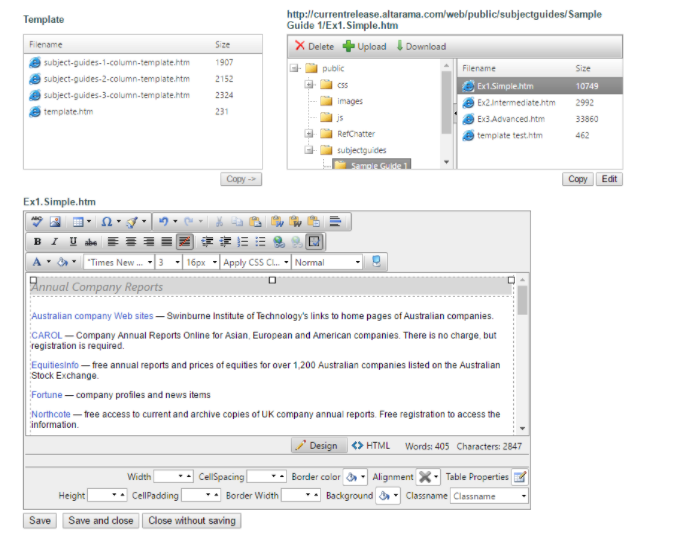Switch to the HTML view tab
Screen dimensions: 693x557
(371, 446)
